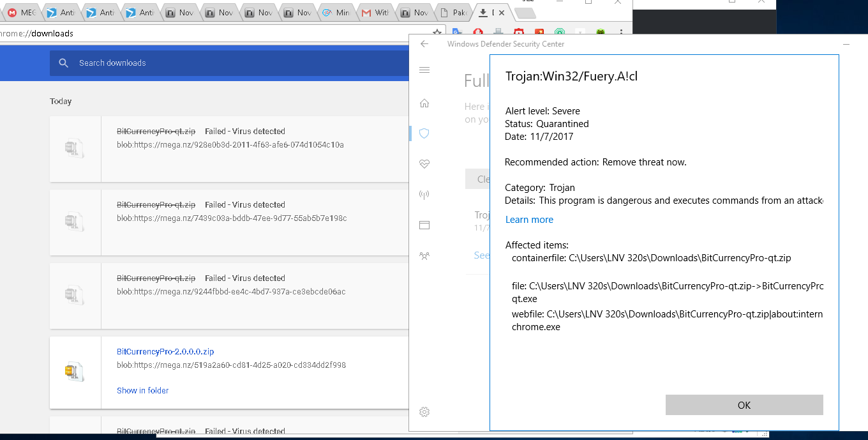Open the Defender hamburger navigation menu
Viewport: 868px width, 440px height.
pos(424,70)
